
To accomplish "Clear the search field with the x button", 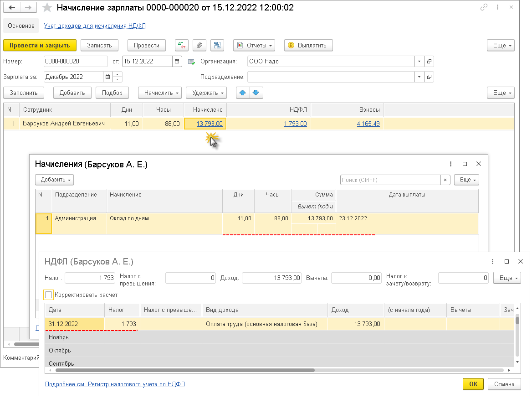I will pos(445,180).
